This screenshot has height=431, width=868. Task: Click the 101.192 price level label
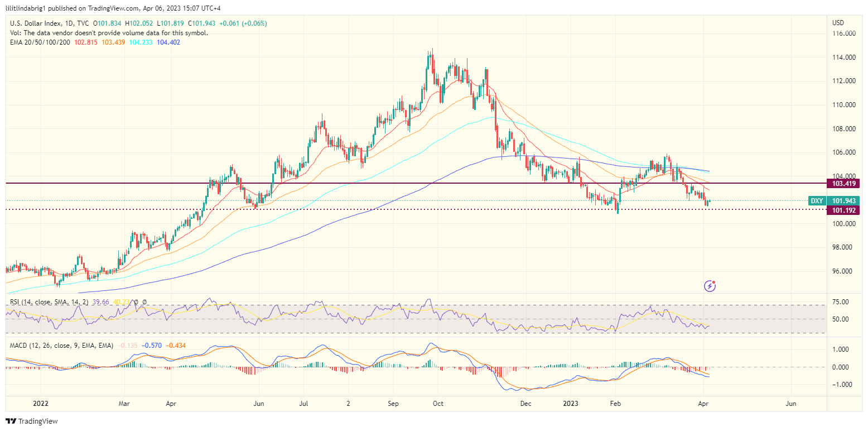tap(842, 210)
